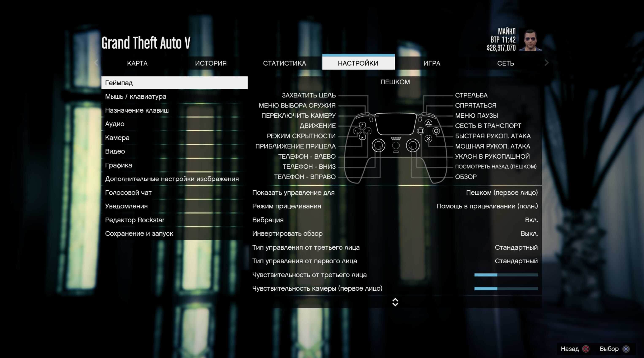
Task: Click the left analog stick on the gamepad diagram
Action: pos(378,145)
